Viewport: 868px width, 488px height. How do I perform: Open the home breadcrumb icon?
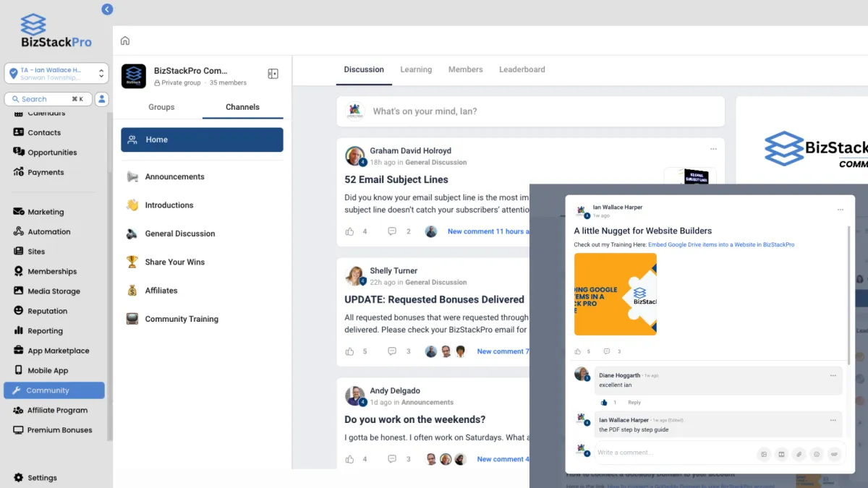[x=125, y=41]
